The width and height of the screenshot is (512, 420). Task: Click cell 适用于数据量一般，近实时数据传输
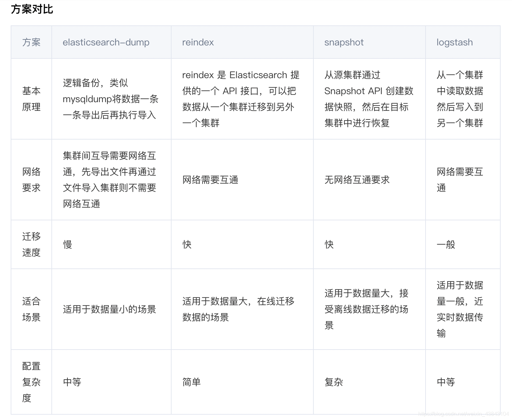click(x=463, y=309)
